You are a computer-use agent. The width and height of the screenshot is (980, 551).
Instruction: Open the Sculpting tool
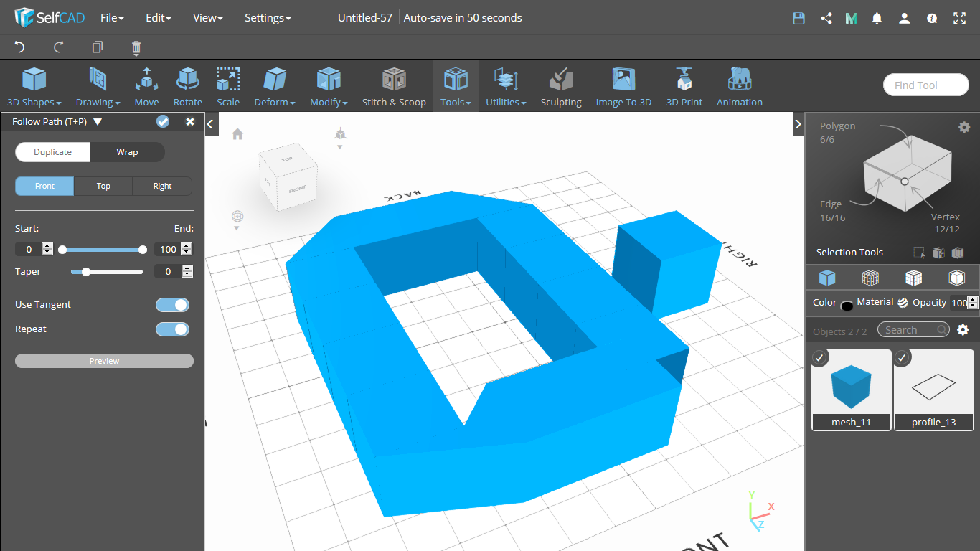[561, 87]
